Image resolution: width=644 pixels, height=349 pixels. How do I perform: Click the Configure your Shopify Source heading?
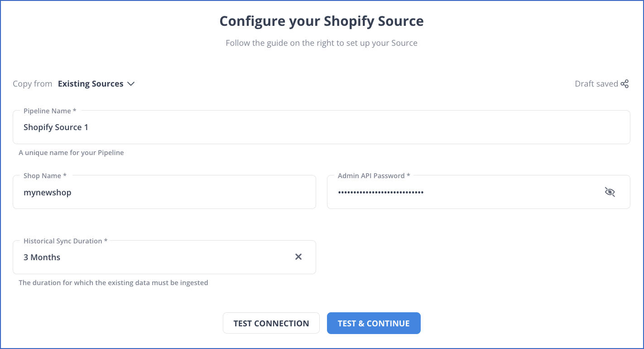click(322, 21)
